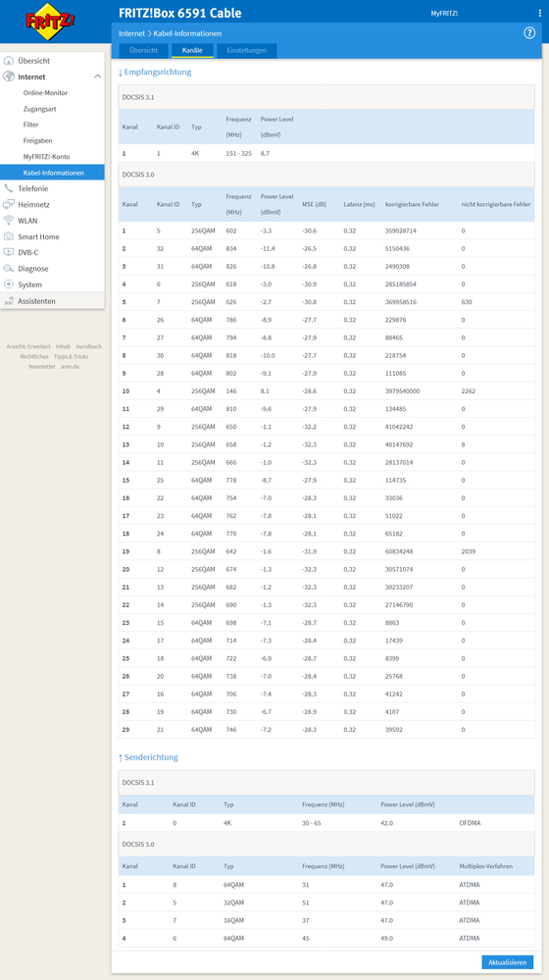The width and height of the screenshot is (549, 980).
Task: Click the power level value 8.7
Action: [x=265, y=153]
